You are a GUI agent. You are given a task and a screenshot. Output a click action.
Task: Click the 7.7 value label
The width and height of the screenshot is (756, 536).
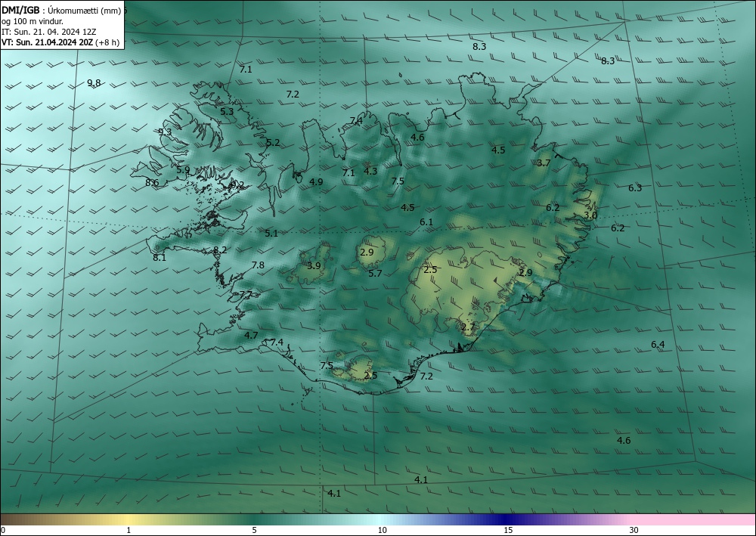pos(246,294)
